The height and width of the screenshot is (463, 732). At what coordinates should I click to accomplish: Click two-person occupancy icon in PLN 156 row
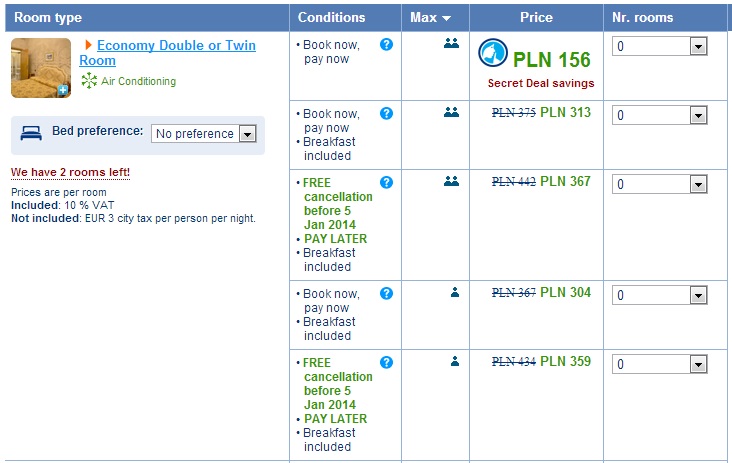point(451,43)
